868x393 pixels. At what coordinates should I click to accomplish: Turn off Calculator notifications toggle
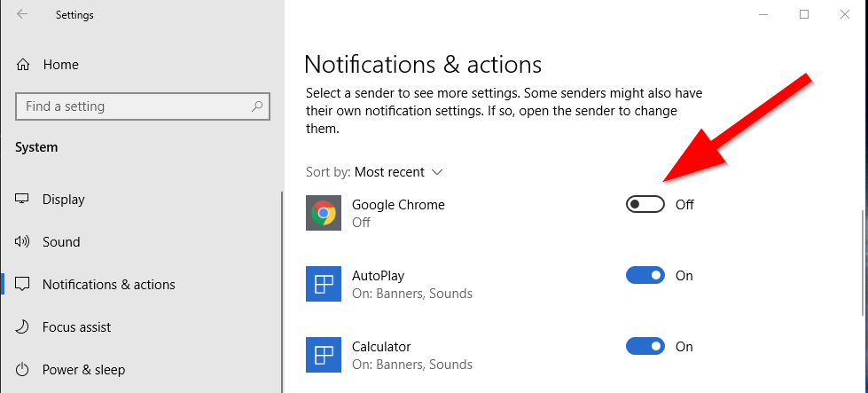[645, 347]
